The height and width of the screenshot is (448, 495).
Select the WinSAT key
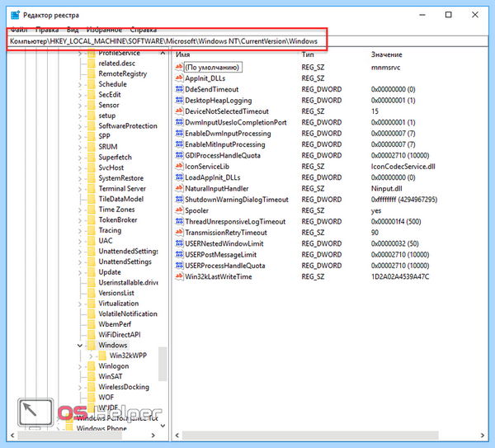click(111, 376)
